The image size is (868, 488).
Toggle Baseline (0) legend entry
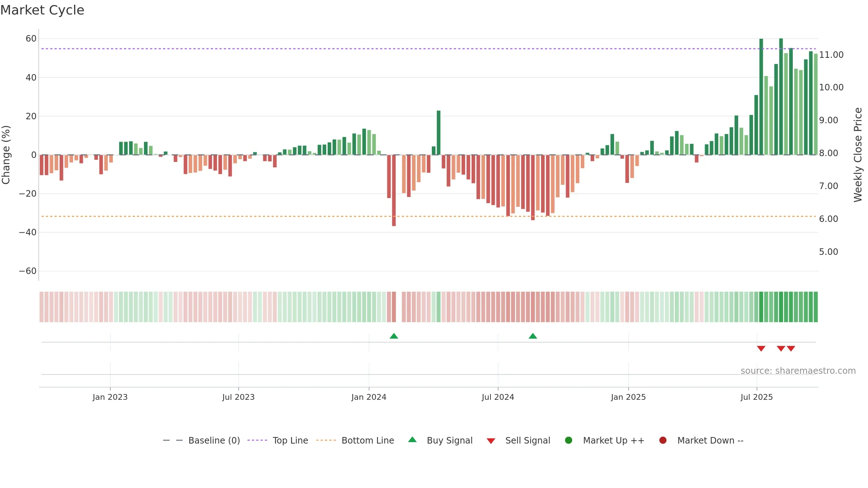[201, 440]
